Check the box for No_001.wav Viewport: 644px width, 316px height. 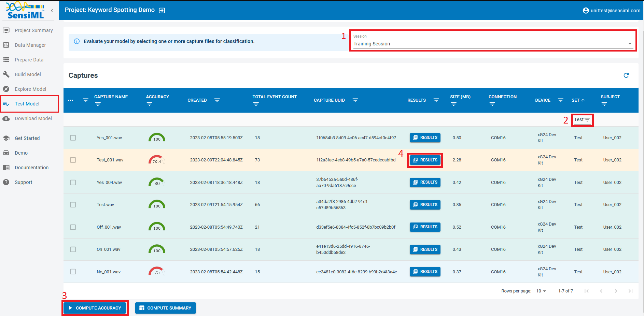pos(73,272)
